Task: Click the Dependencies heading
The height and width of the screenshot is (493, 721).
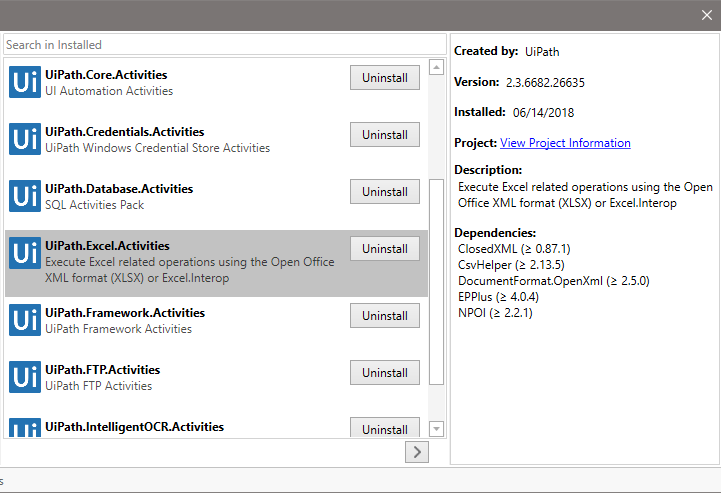Action: tap(495, 233)
